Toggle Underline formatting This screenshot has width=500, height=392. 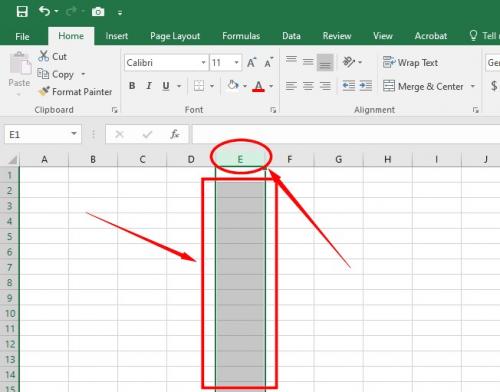(x=166, y=86)
